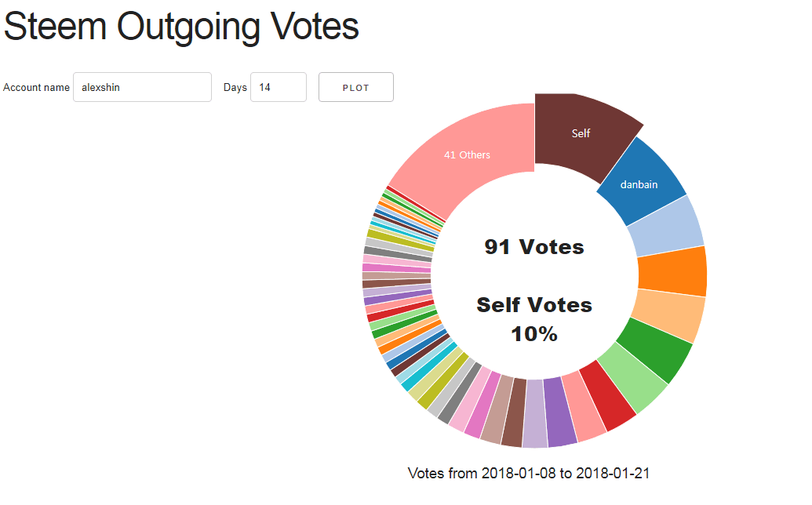Click the light green pie slice
The width and height of the screenshot is (812, 505).
pyautogui.click(x=635, y=378)
